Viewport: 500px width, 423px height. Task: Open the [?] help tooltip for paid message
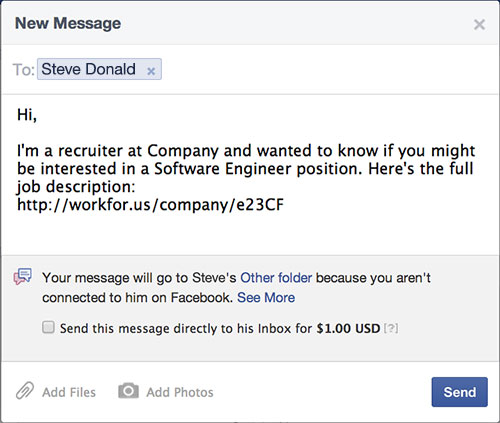[x=391, y=328]
